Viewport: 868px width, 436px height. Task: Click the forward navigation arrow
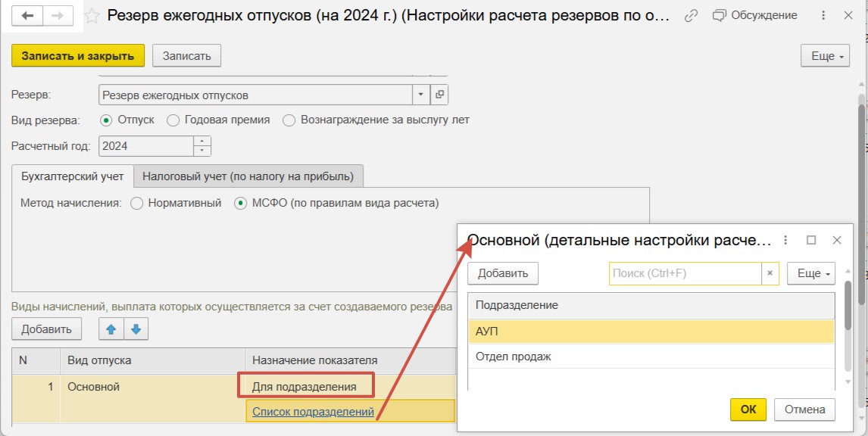58,16
